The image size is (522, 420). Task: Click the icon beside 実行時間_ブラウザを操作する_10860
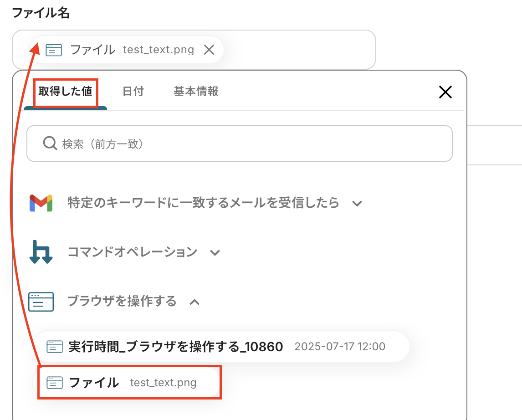[55, 347]
